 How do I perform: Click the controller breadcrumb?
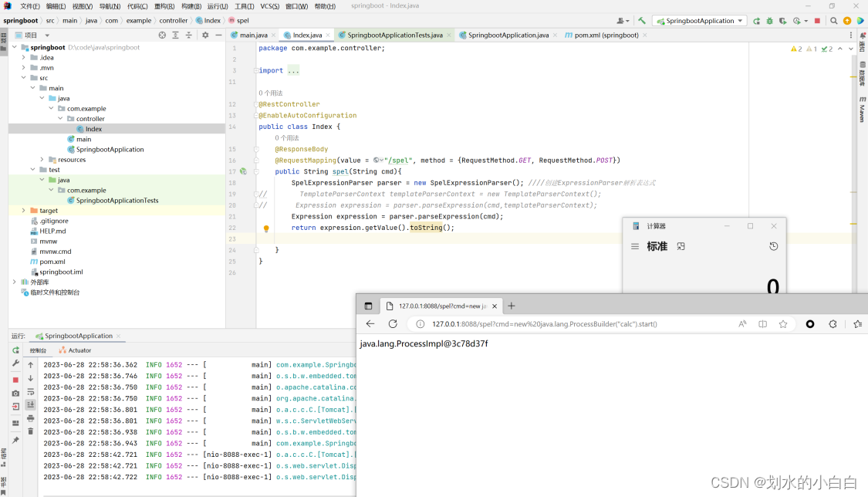point(174,21)
